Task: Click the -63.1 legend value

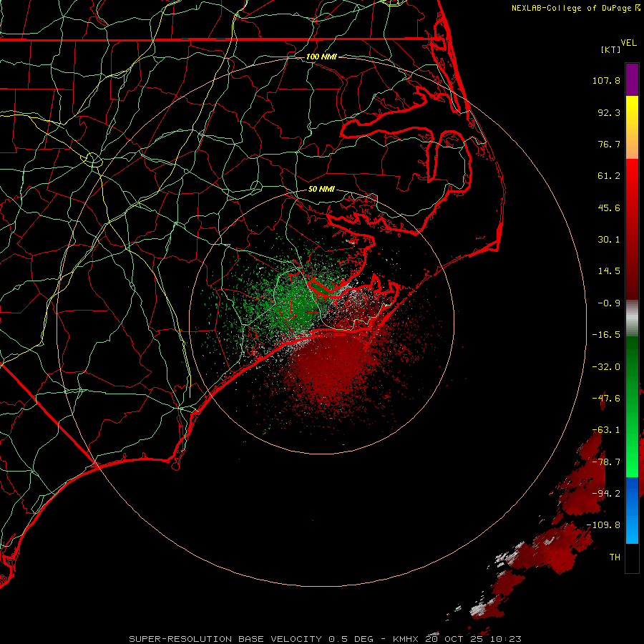Action: tap(606, 430)
